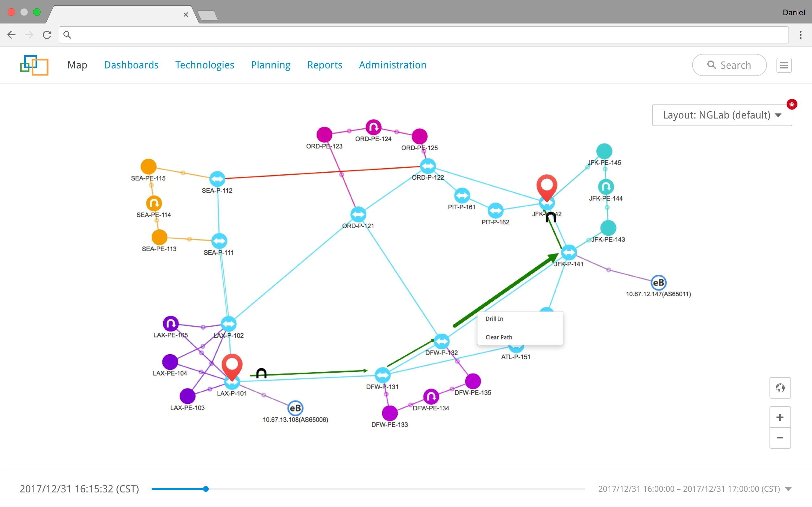The width and height of the screenshot is (812, 507).
Task: Click the zoom out minus button
Action: (x=780, y=438)
